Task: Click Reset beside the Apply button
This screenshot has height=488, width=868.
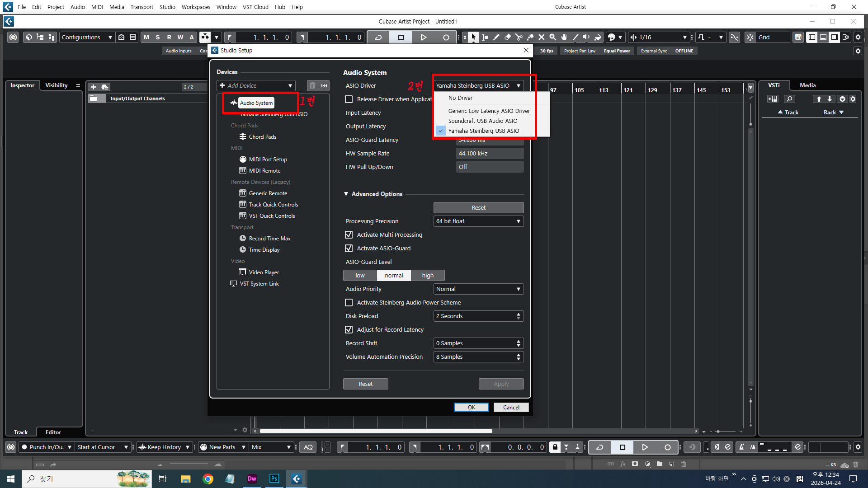Action: 366,384
